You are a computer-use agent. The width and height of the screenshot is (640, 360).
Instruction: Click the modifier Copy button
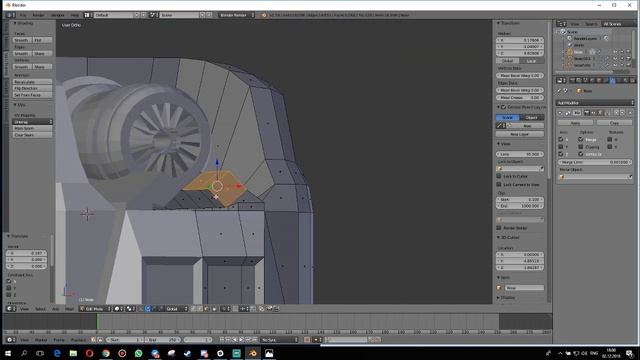(614, 123)
